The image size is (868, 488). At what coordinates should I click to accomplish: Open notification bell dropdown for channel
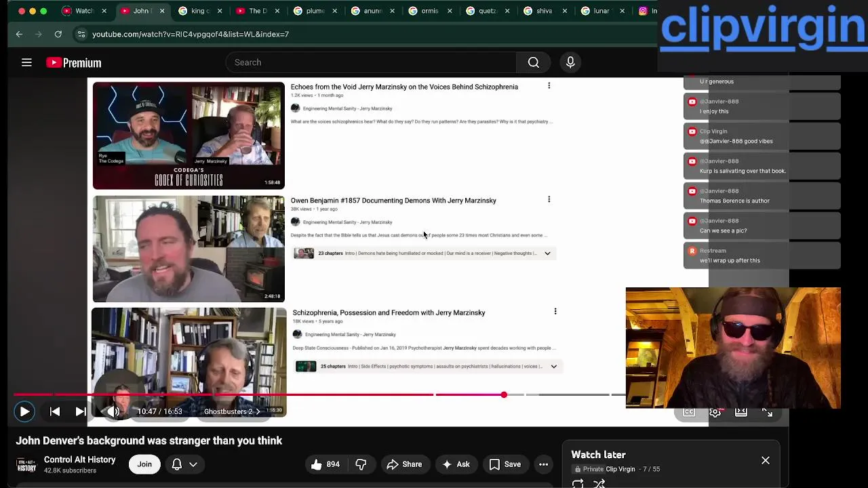184,464
